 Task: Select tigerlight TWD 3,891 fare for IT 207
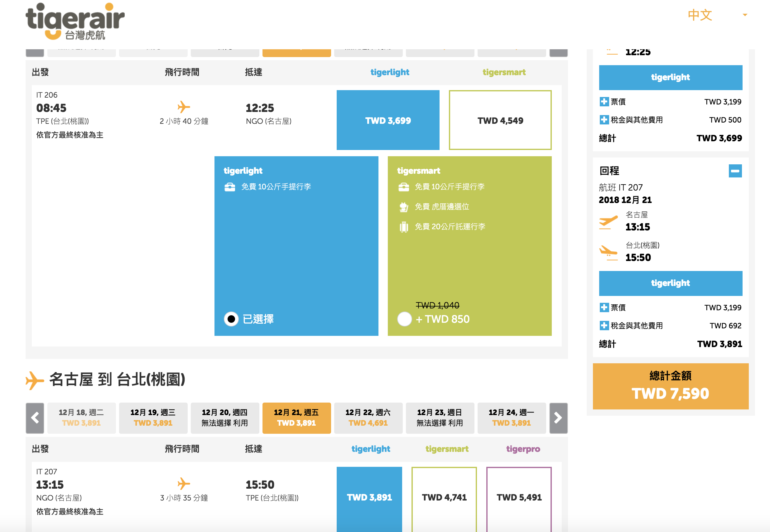click(369, 499)
